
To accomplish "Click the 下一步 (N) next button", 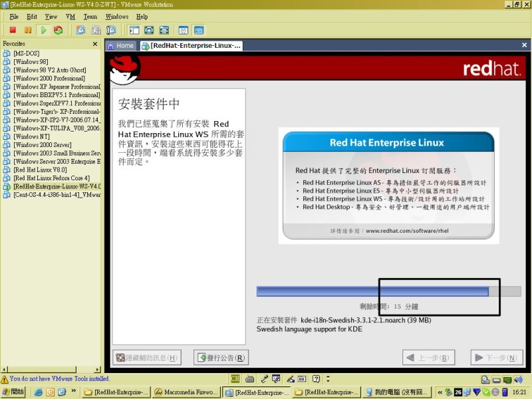I will (497, 358).
